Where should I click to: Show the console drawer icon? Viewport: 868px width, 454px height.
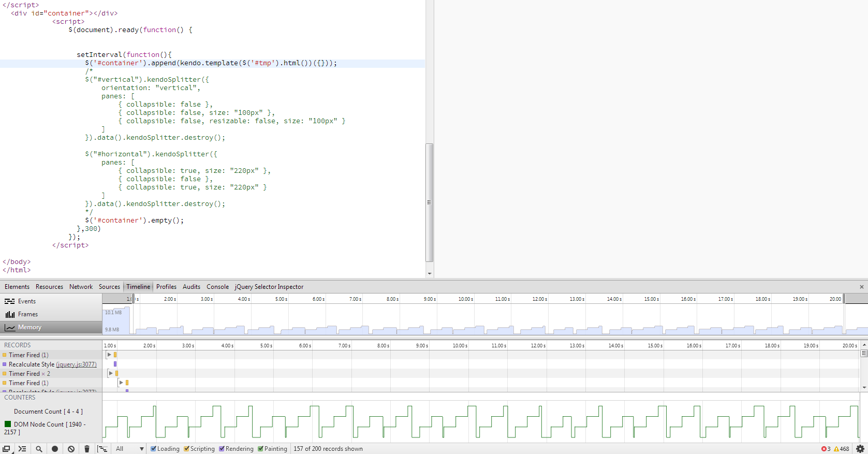point(22,449)
